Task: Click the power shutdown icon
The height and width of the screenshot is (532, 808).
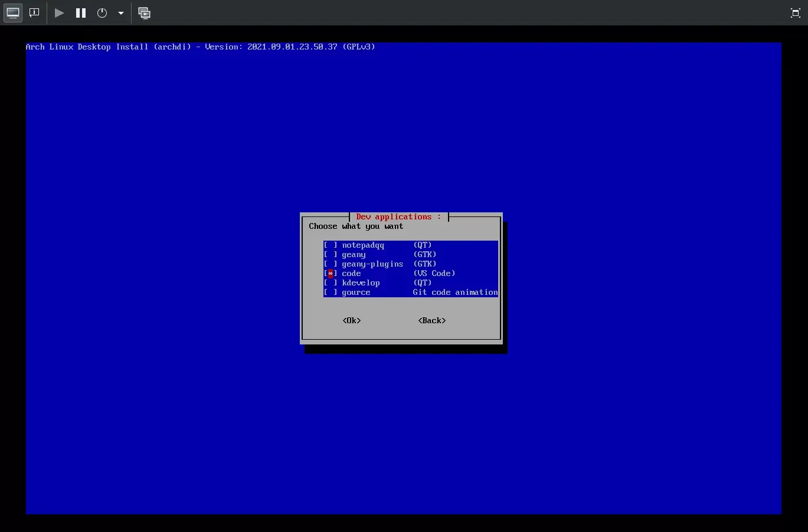Action: 102,13
